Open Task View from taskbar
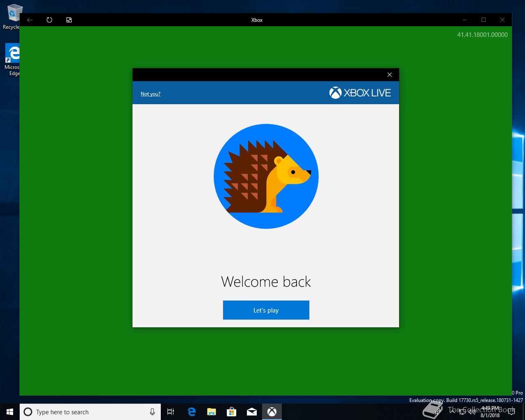 pyautogui.click(x=171, y=412)
